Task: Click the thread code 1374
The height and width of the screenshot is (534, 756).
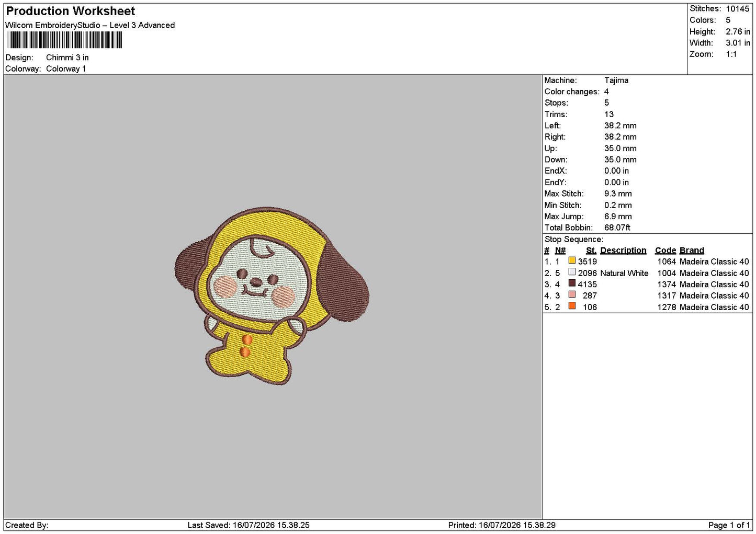Action: click(667, 284)
